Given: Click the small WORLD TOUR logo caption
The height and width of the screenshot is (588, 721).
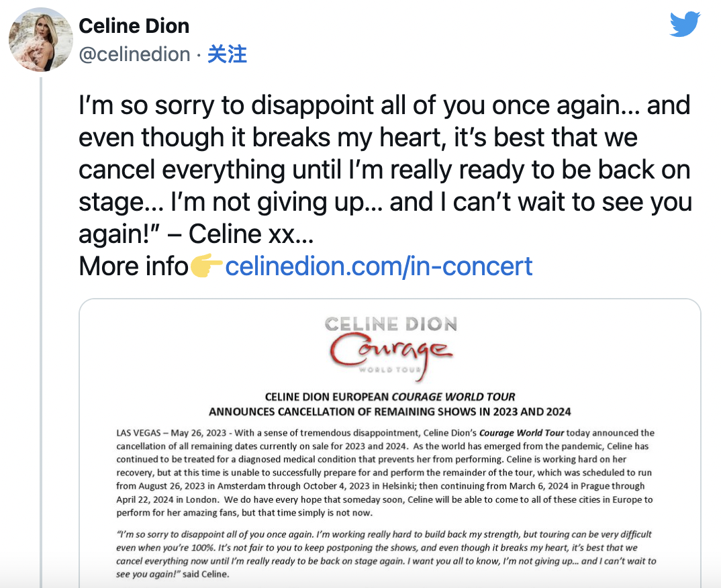Looking at the screenshot, I should point(390,370).
